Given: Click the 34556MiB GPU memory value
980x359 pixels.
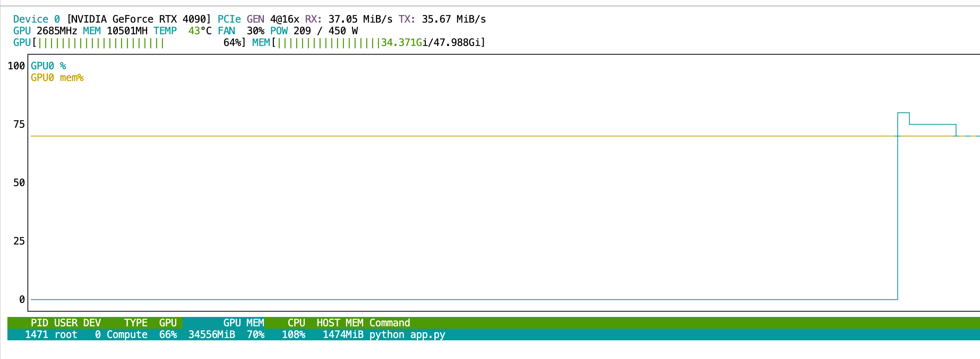Looking at the screenshot, I should point(212,334).
